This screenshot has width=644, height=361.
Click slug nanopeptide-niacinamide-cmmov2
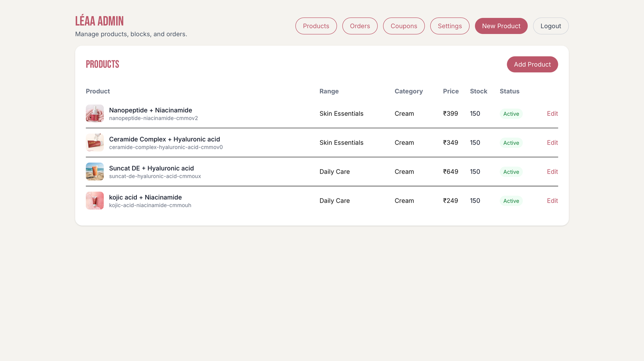tap(153, 118)
